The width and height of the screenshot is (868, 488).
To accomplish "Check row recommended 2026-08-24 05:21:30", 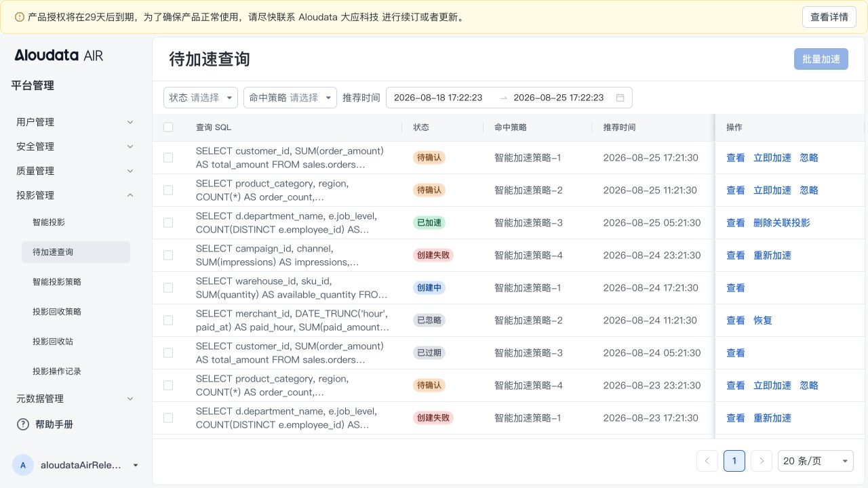I will click(168, 352).
